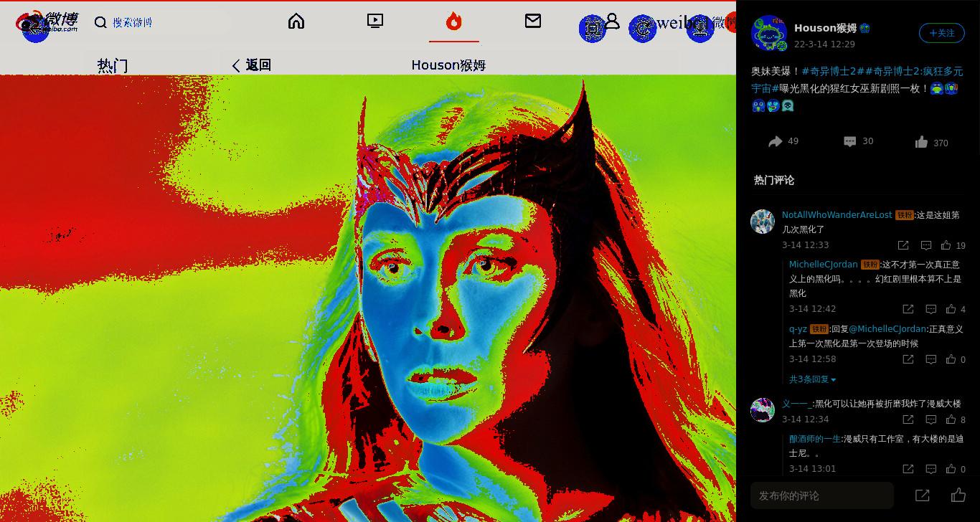Click the 铁粉 badge after MichelleCJordan
This screenshot has height=522, width=980.
point(870,265)
